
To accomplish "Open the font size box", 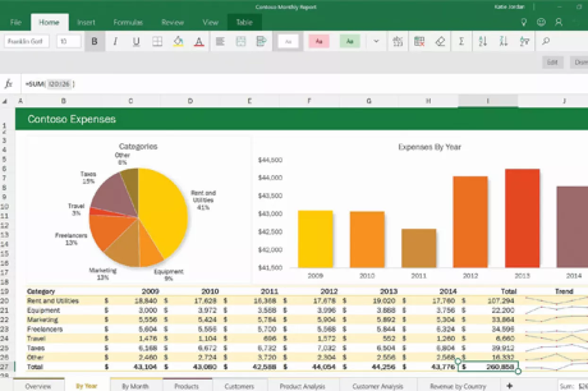I will point(68,41).
